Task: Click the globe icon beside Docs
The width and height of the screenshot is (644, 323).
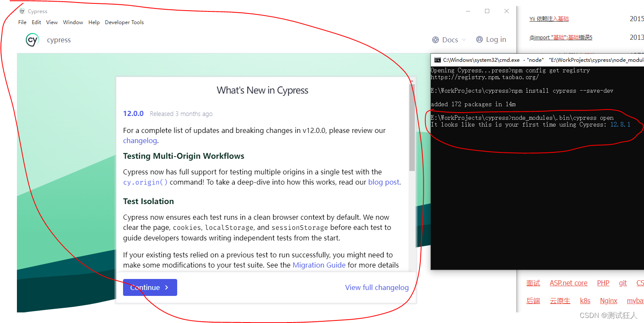Action: click(436, 39)
